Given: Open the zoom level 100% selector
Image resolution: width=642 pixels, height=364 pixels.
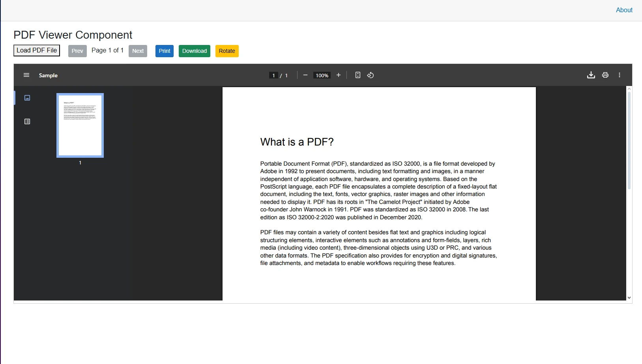Looking at the screenshot, I should (321, 75).
